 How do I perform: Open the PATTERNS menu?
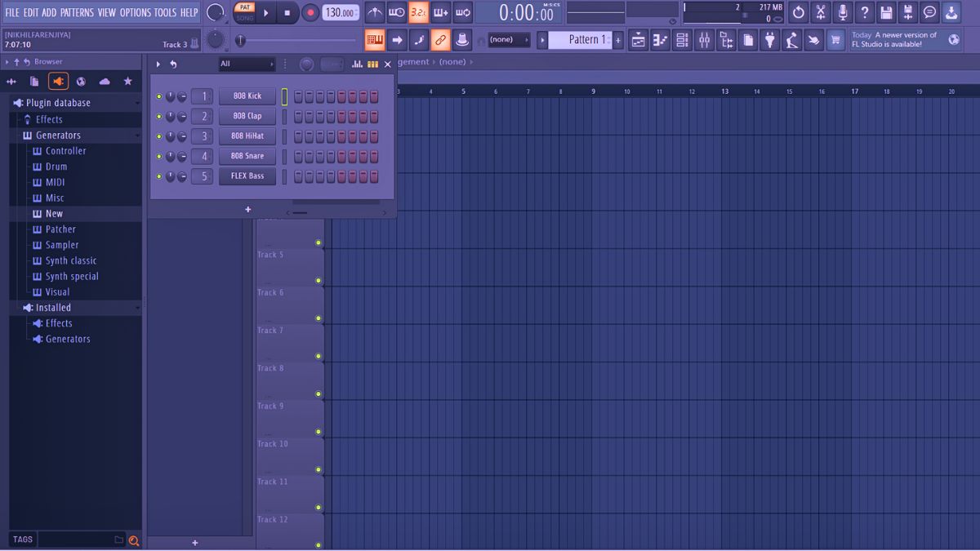point(77,12)
